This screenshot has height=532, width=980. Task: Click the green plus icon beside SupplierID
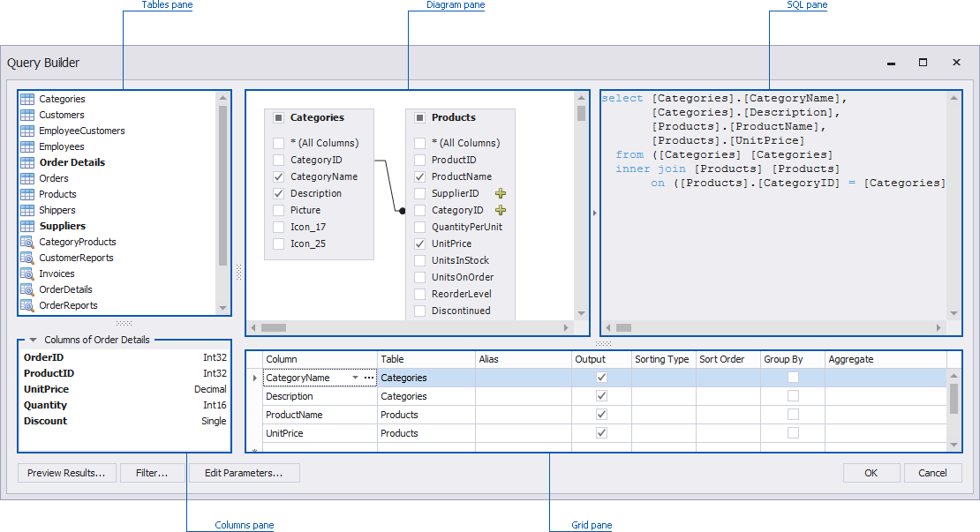pyautogui.click(x=501, y=193)
